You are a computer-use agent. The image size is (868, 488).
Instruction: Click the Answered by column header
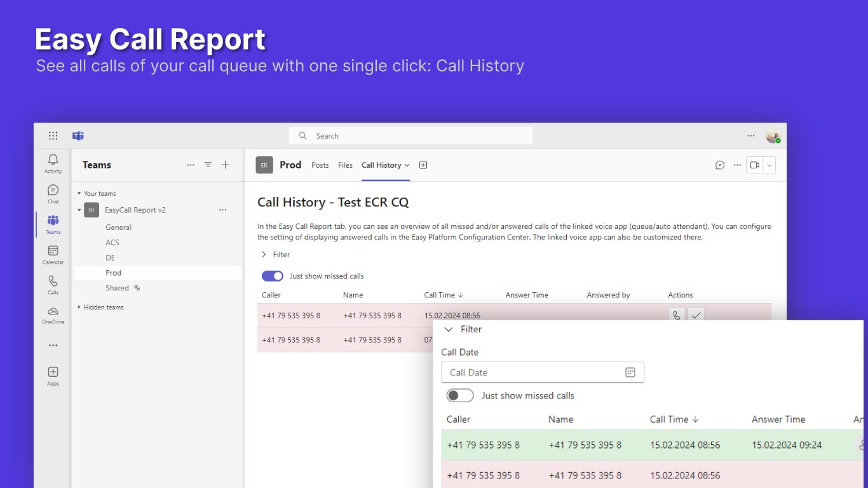click(608, 295)
